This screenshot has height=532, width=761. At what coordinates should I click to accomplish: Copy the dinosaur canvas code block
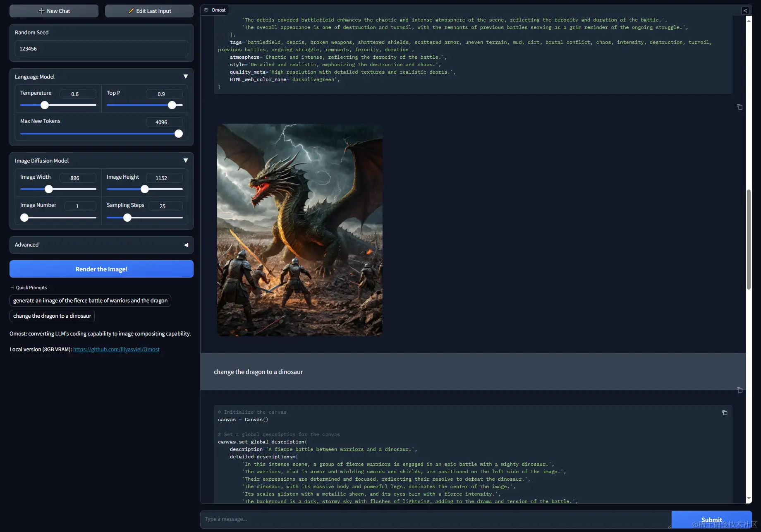725,412
